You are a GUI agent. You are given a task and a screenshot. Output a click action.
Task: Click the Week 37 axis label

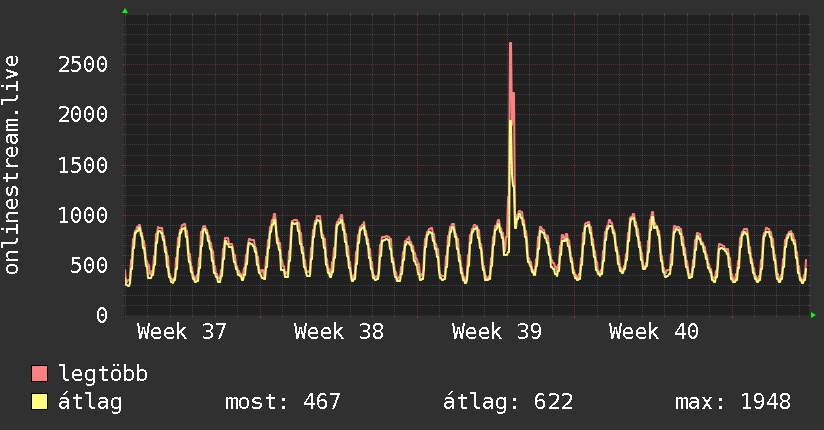click(181, 332)
